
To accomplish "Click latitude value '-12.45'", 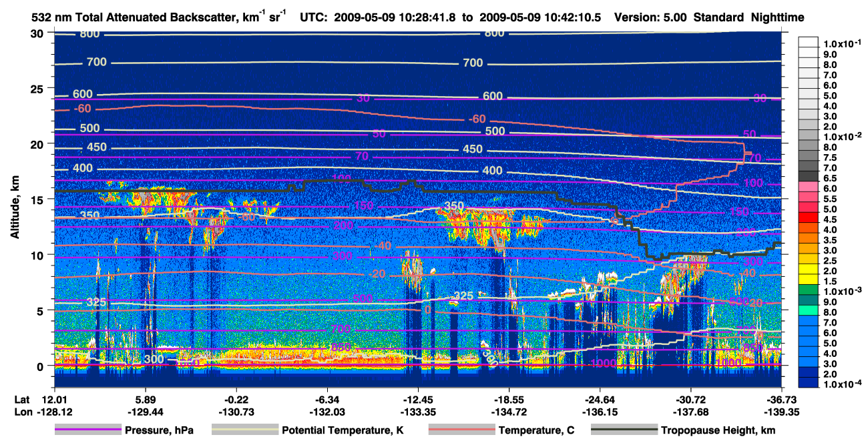I will point(418,399).
